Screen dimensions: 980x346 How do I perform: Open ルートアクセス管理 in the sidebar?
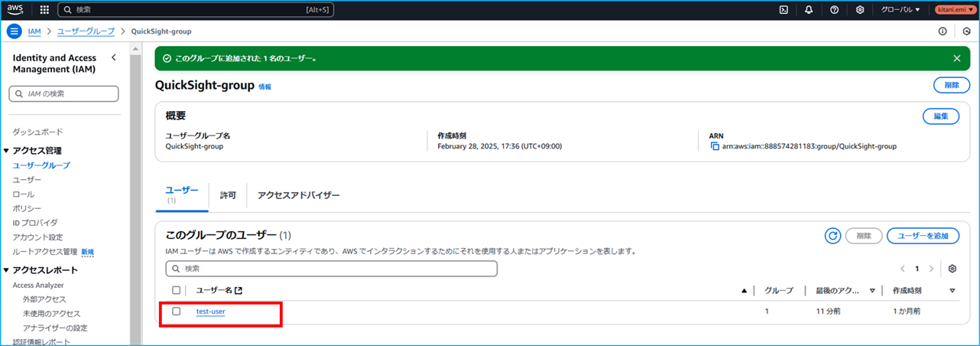pos(45,252)
